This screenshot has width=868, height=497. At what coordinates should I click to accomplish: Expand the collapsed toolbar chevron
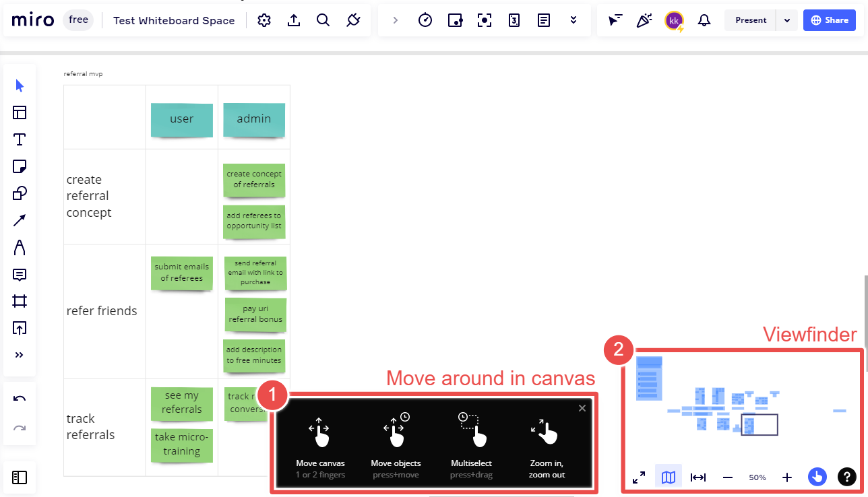pyautogui.click(x=396, y=20)
